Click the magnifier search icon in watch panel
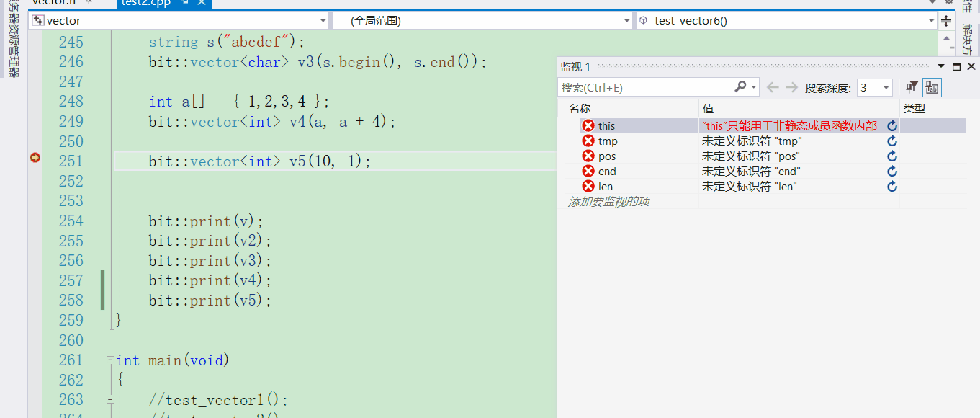 (740, 87)
